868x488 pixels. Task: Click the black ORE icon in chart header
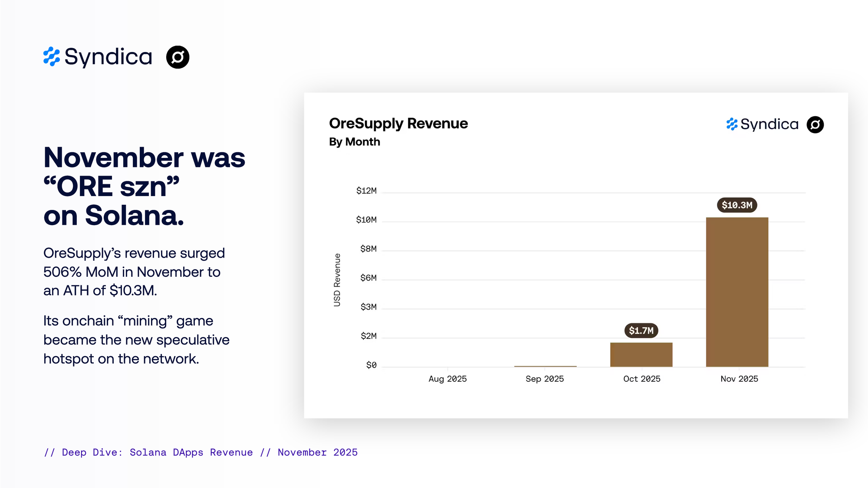coord(815,125)
